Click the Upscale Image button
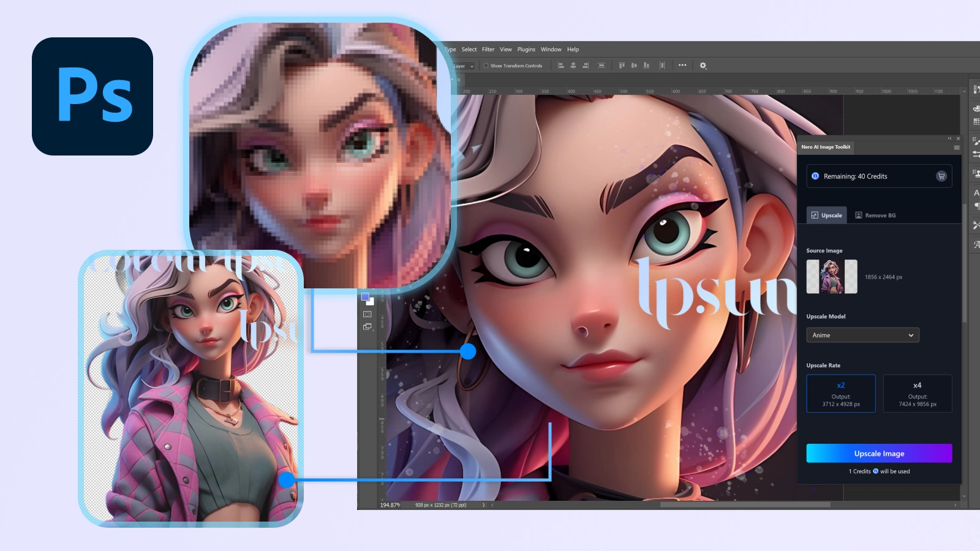This screenshot has width=980, height=551. coord(879,453)
